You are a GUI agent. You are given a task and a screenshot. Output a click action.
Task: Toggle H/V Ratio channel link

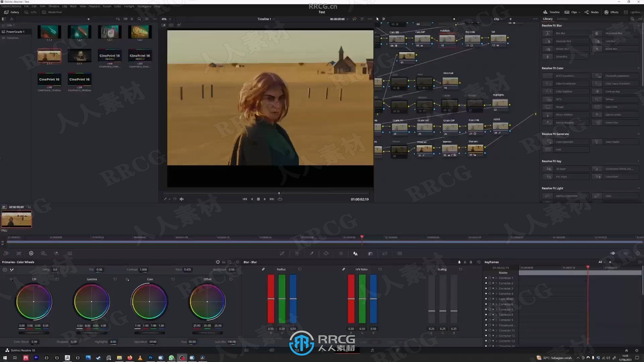point(343,269)
